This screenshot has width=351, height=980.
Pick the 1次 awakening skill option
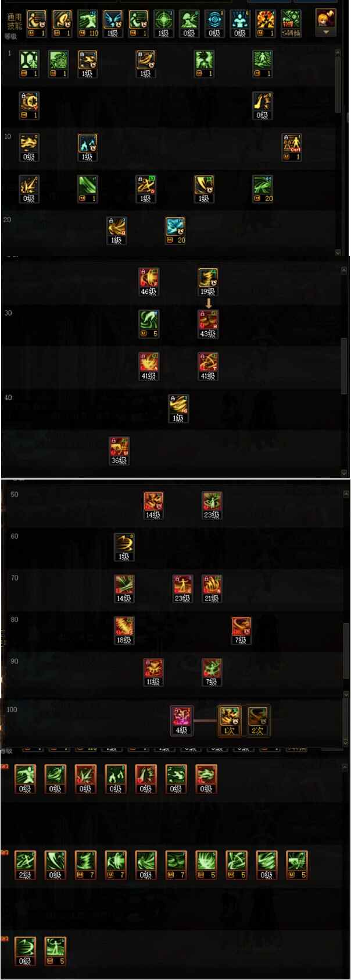[x=229, y=720]
